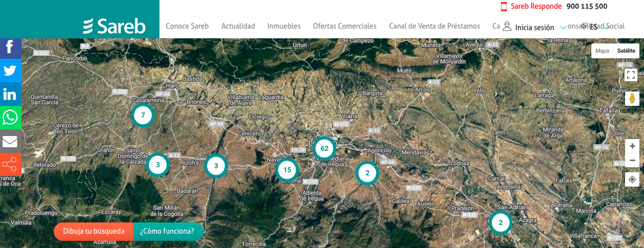Select the Street View pegman icon
Screen dimensions: 644x248
coord(632,99)
